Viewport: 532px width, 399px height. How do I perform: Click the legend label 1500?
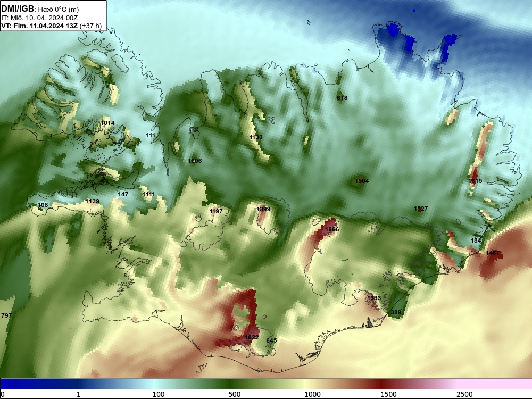click(388, 394)
